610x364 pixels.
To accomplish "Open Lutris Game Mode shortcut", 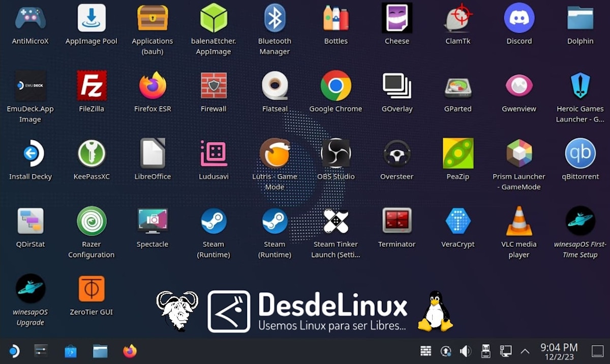I will coord(274,153).
